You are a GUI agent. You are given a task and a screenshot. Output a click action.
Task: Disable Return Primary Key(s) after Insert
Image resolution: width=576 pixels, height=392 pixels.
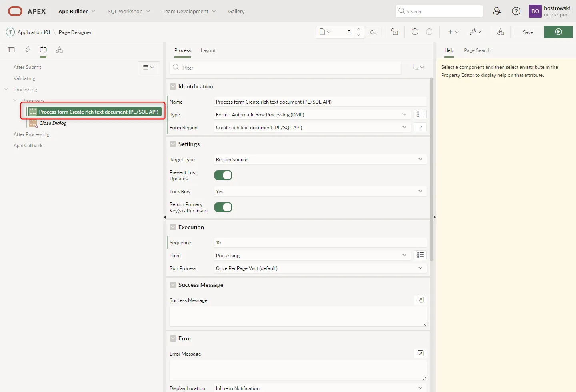pos(223,207)
